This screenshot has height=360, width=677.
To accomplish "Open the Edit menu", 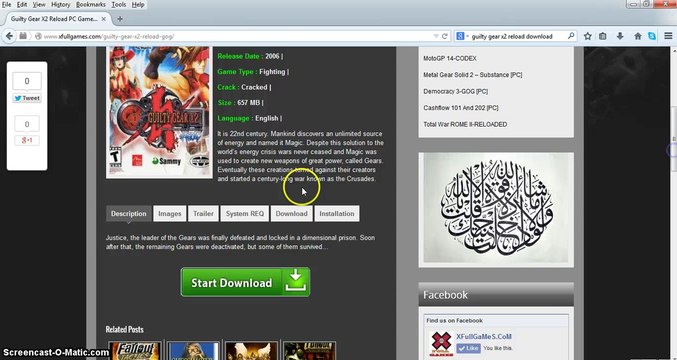I will [22, 4].
